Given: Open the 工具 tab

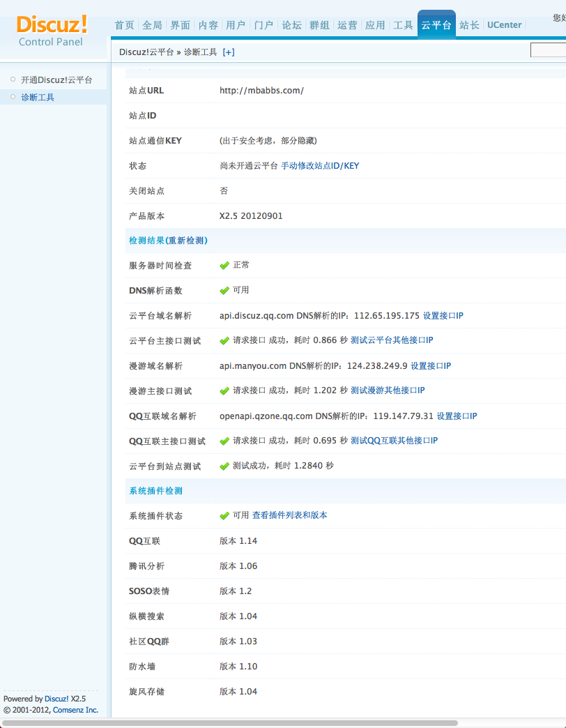Looking at the screenshot, I should click(x=403, y=25).
